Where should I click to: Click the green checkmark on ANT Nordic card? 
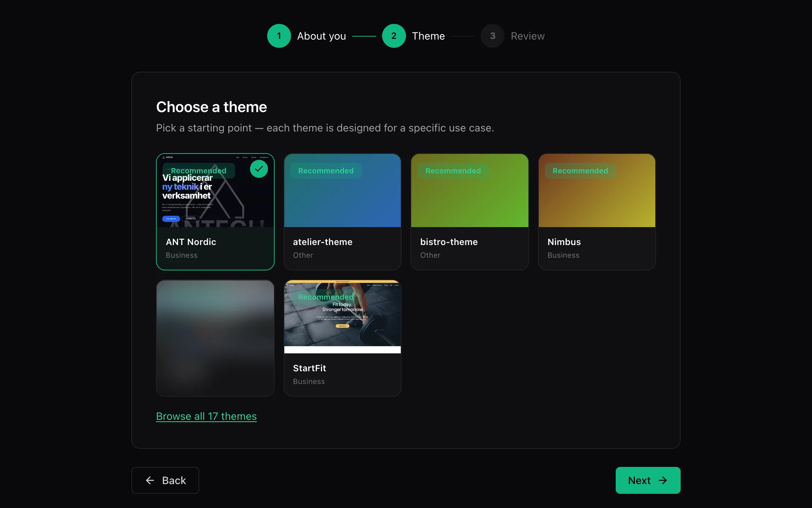tap(259, 169)
